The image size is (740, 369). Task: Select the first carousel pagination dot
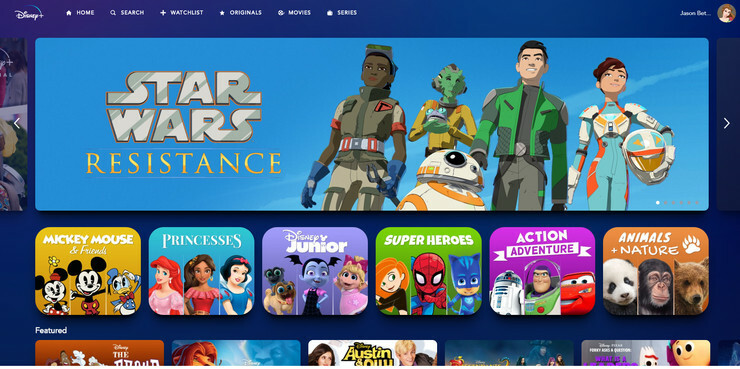click(658, 202)
